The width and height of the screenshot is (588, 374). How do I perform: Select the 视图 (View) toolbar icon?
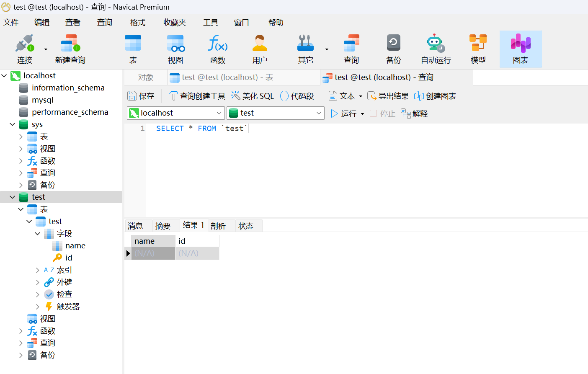click(x=175, y=49)
